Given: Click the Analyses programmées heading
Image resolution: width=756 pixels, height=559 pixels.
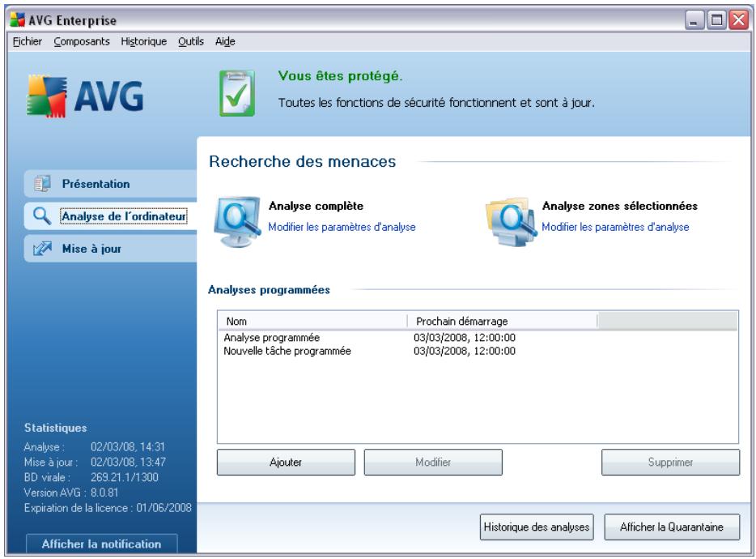Looking at the screenshot, I should pyautogui.click(x=269, y=290).
